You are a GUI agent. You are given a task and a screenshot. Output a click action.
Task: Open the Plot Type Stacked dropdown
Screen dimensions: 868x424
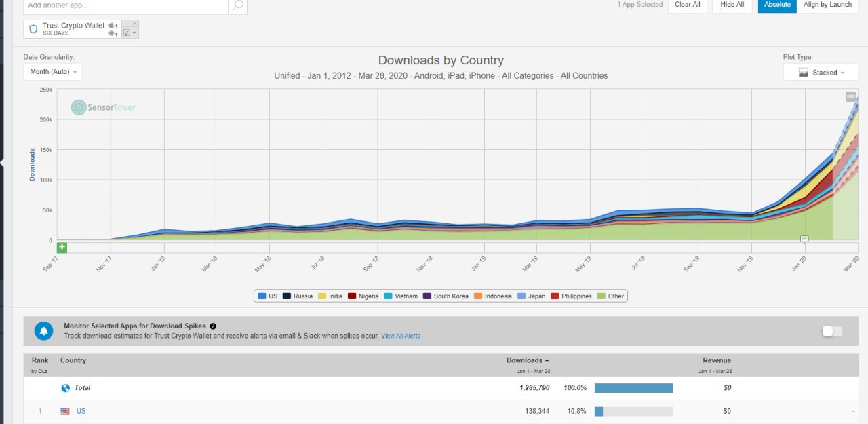[821, 72]
